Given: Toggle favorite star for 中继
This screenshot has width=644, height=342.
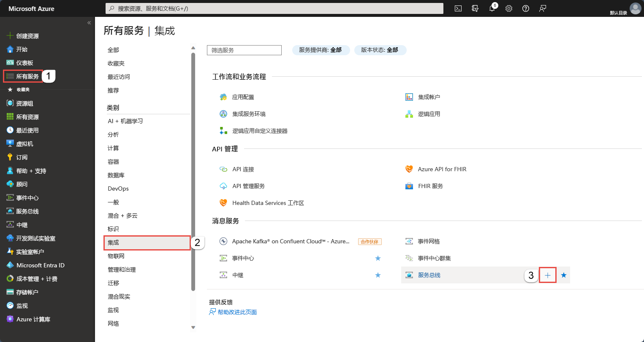Looking at the screenshot, I should point(378,275).
